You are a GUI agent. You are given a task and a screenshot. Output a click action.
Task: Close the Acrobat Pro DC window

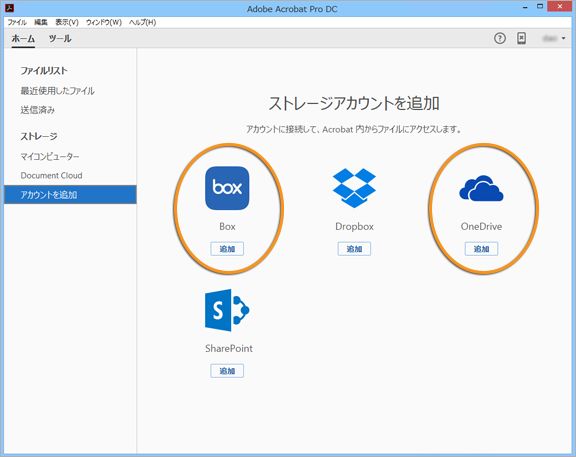pyautogui.click(x=560, y=6)
